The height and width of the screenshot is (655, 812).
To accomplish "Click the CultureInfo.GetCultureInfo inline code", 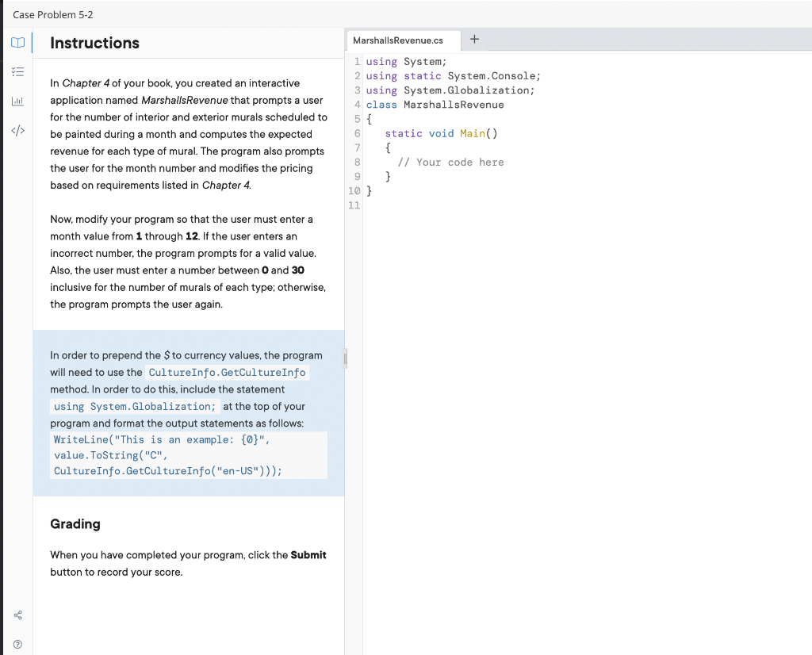I will click(x=227, y=372).
